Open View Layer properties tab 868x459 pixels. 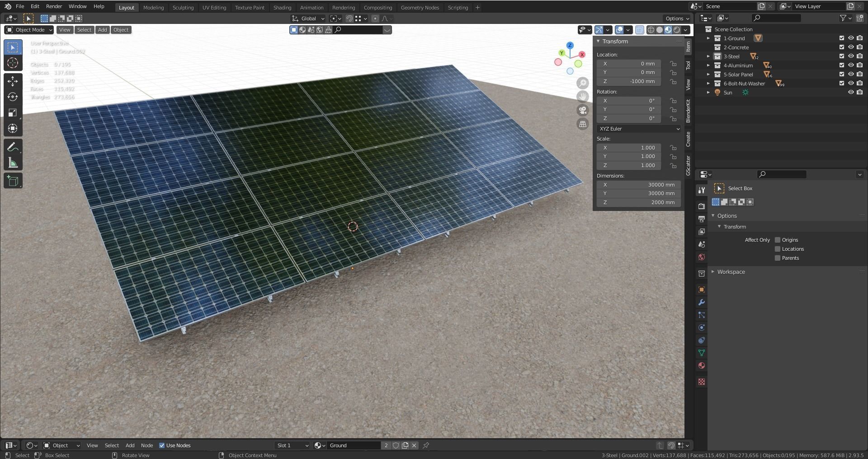[x=702, y=231]
